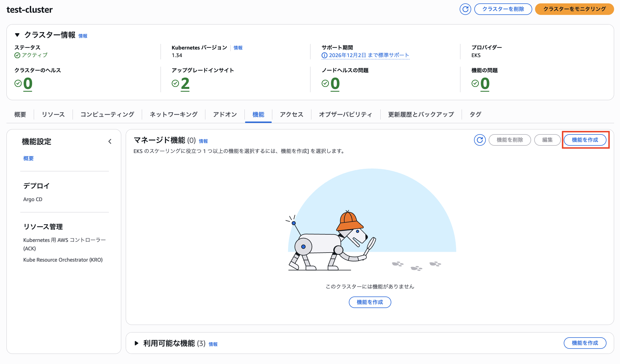Click the info icon beside サポート期間 date
Viewport: 620px width, 364px height.
tap(324, 55)
